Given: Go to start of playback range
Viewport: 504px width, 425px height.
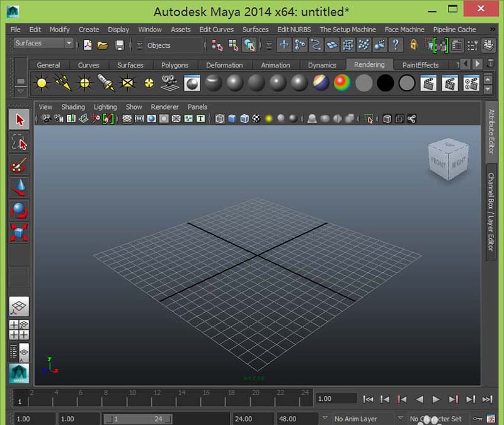Looking at the screenshot, I should point(368,399).
